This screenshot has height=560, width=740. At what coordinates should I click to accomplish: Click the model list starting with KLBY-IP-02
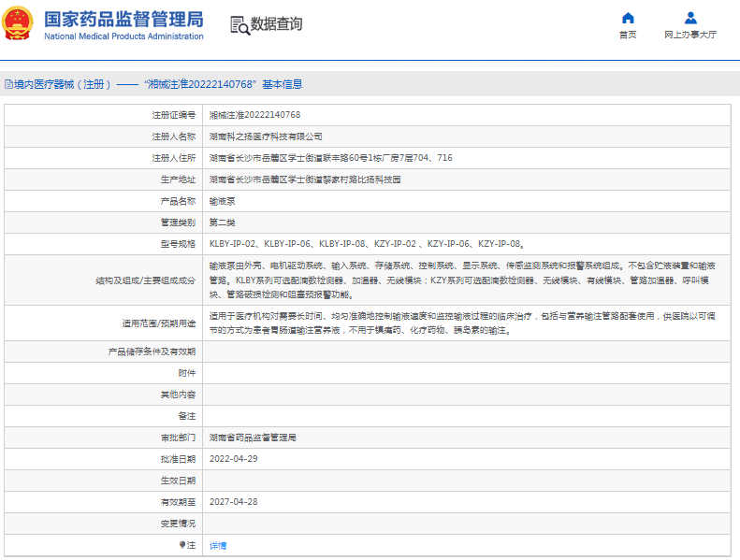point(366,243)
